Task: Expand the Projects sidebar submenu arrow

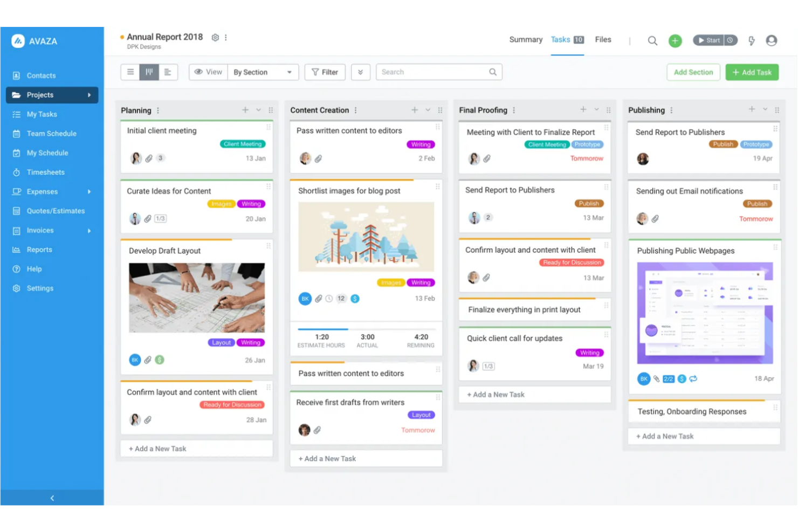Action: pos(91,95)
